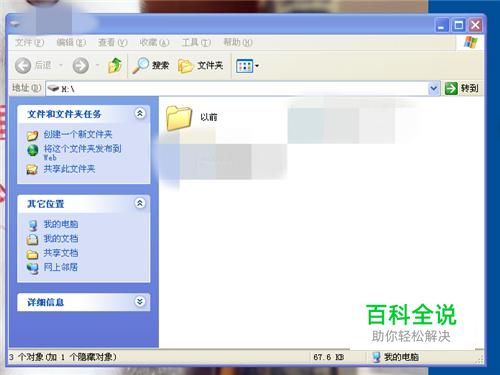Open the Edit (编辑) menu
The width and height of the screenshot is (500, 375).
pyautogui.click(x=71, y=43)
